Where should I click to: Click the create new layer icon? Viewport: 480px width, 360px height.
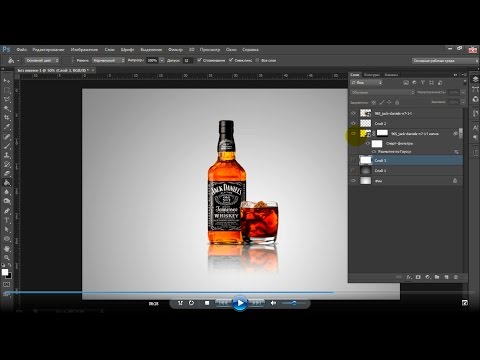(x=447, y=277)
